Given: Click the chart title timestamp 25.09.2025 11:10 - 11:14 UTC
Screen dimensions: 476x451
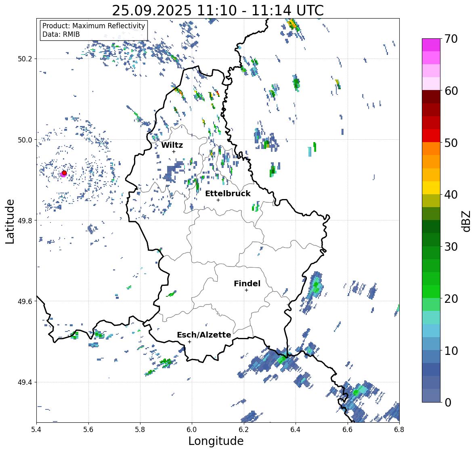Looking at the screenshot, I should (218, 10).
